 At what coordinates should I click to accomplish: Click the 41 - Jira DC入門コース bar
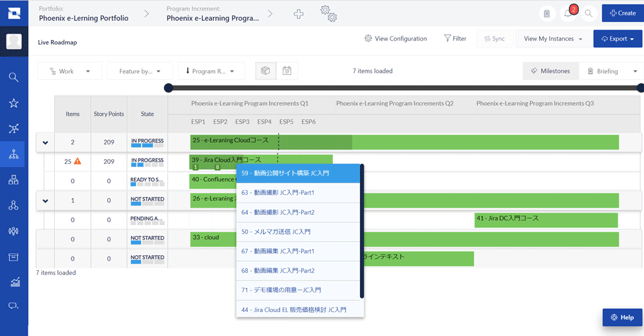click(x=545, y=219)
